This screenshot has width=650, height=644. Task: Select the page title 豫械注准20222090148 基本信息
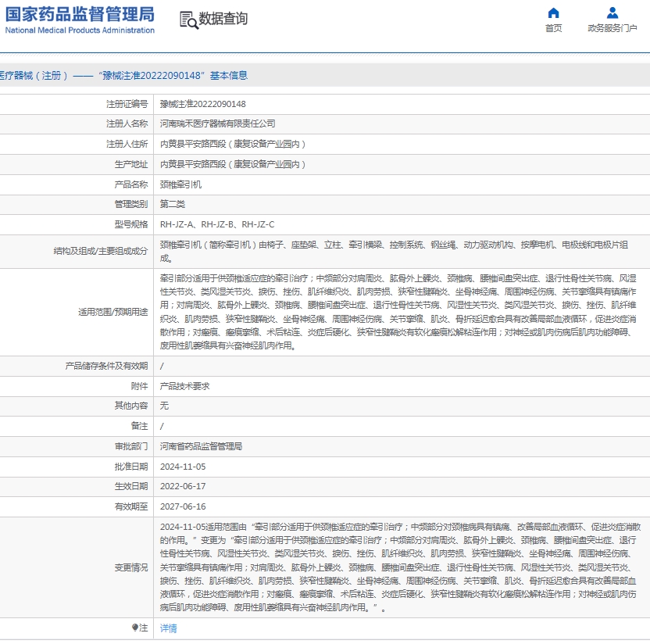pyautogui.click(x=173, y=76)
